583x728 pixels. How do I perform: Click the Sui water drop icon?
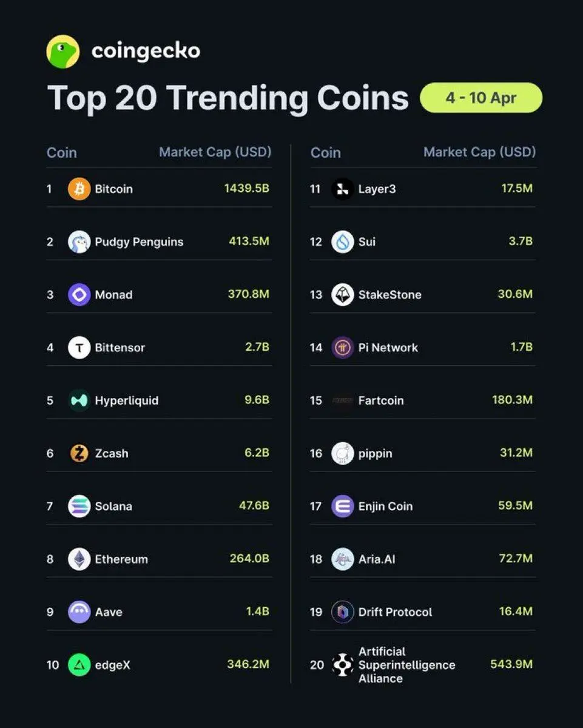pyautogui.click(x=343, y=241)
